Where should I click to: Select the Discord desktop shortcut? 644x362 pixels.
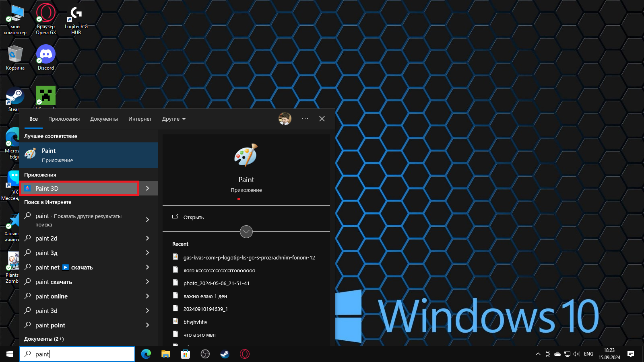point(46,58)
